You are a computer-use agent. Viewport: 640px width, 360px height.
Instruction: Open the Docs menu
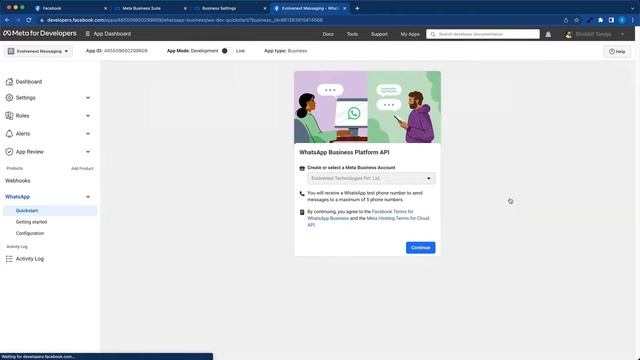tap(328, 34)
